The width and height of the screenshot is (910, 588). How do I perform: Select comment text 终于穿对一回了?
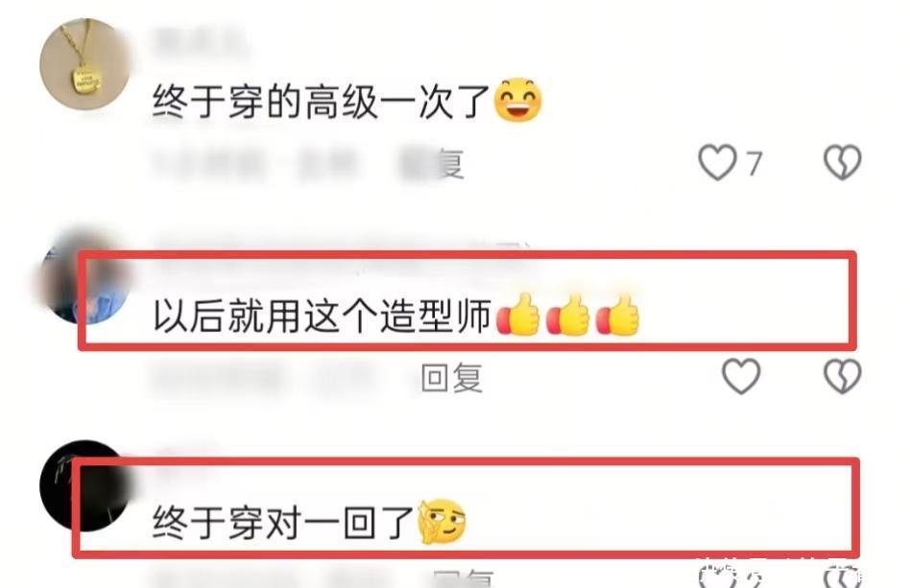point(284,522)
